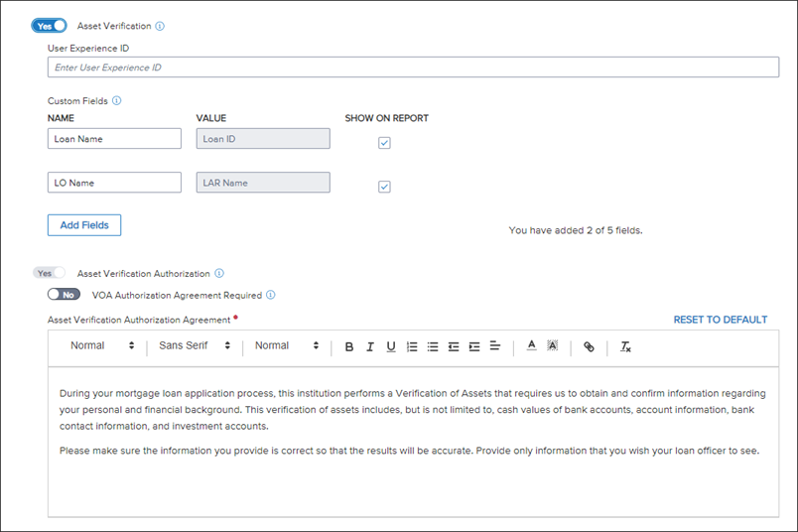Screen dimensions: 798x532
Task: Open the text background color picker
Action: pos(553,346)
